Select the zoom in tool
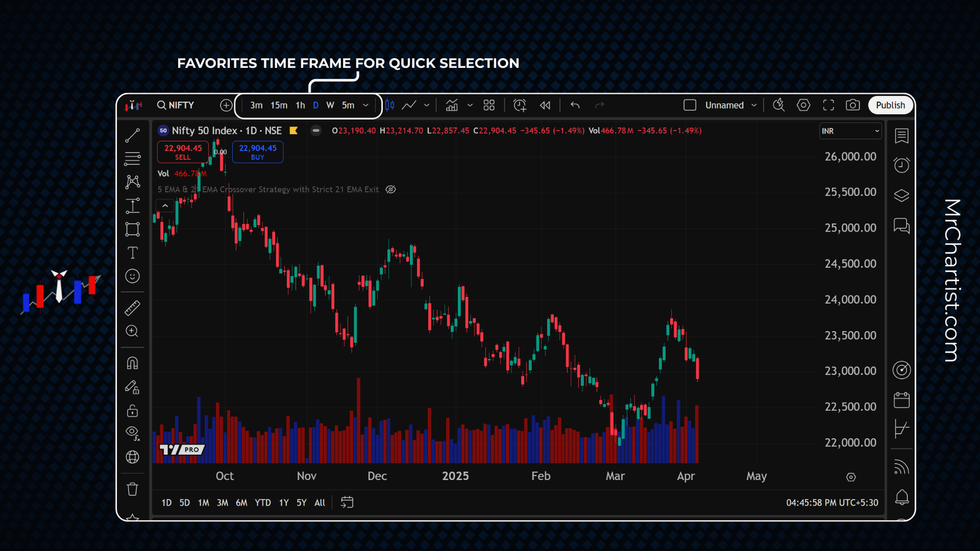The width and height of the screenshot is (980, 551). point(132,331)
